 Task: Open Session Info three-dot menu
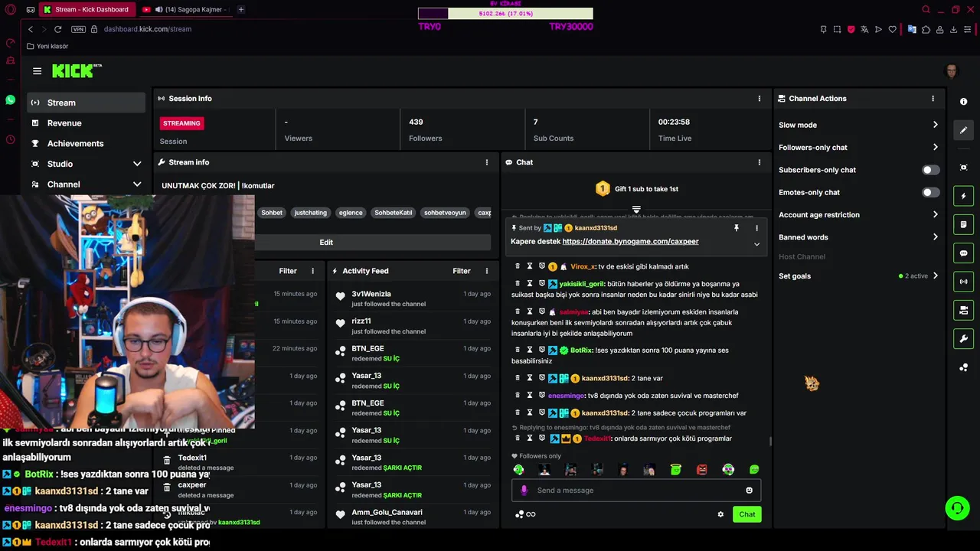click(759, 99)
